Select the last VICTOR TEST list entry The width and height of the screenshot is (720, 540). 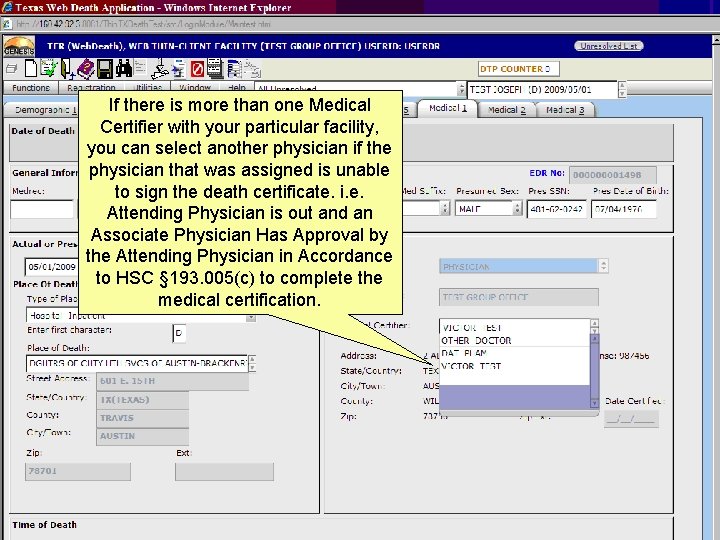tap(514, 366)
